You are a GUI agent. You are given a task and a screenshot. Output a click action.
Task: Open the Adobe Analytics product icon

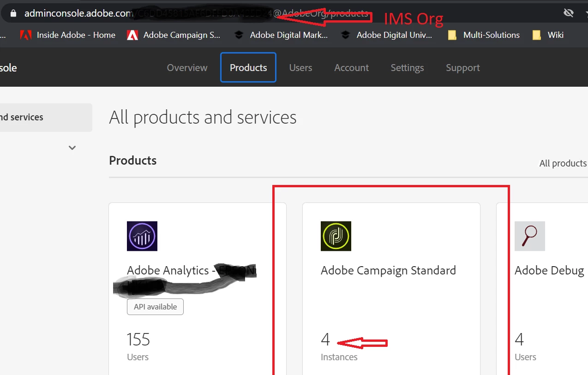click(142, 236)
